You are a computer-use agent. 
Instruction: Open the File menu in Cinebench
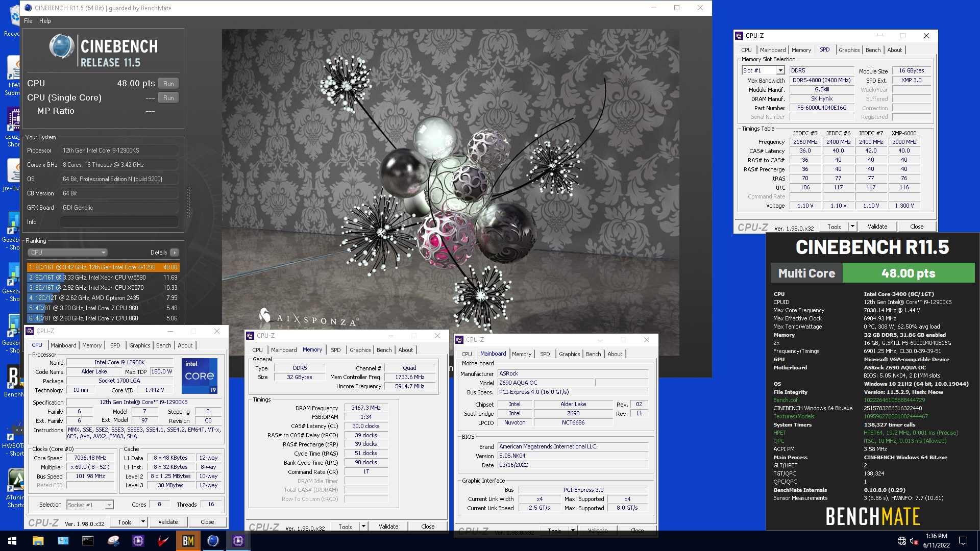[28, 21]
